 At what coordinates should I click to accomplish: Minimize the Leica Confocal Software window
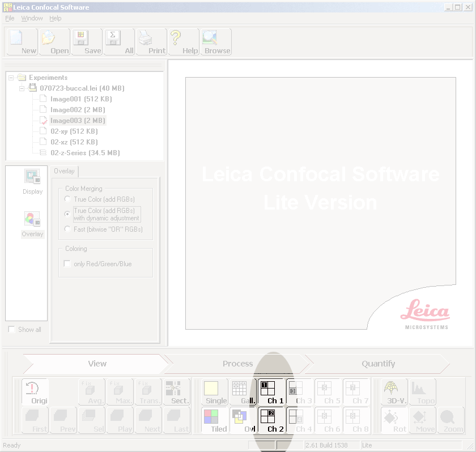pyautogui.click(x=449, y=7)
